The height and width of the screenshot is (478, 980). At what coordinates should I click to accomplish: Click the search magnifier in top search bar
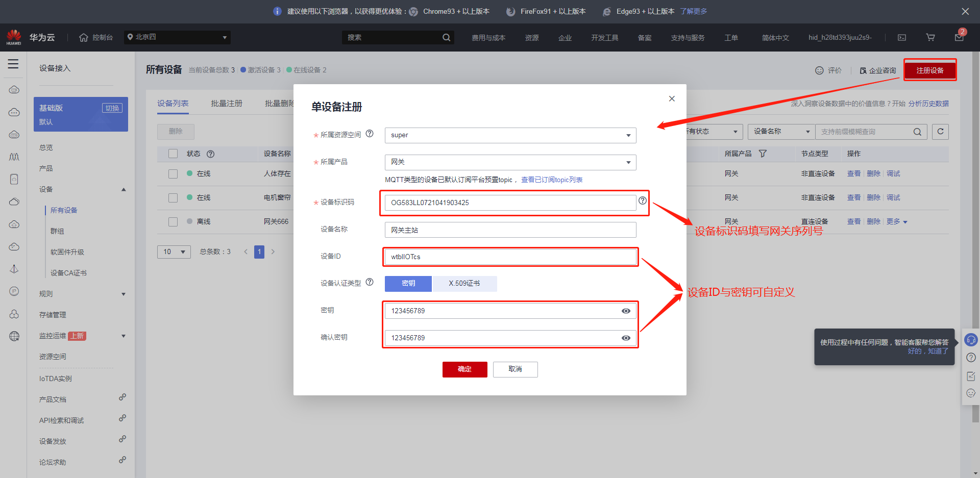click(x=446, y=37)
